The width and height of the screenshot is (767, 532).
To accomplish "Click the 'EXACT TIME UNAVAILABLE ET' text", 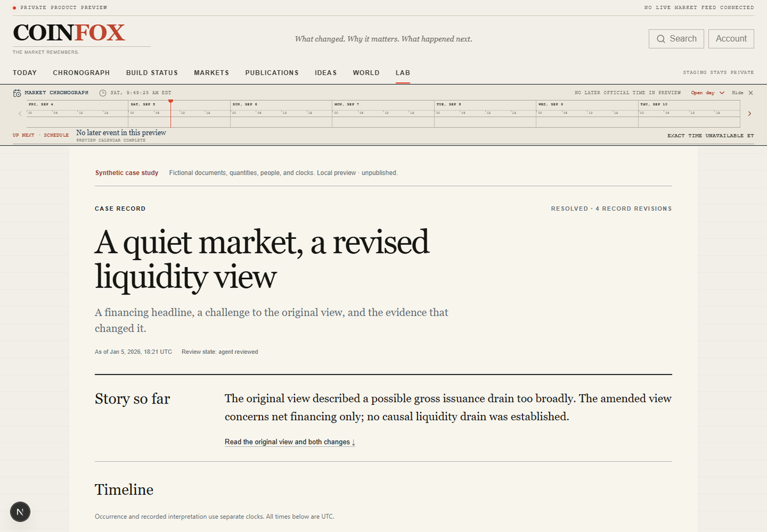I will (711, 135).
